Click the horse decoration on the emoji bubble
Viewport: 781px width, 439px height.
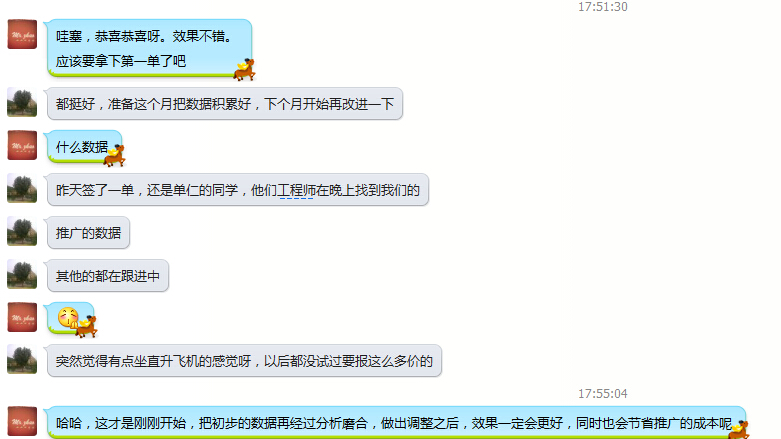coord(86,326)
